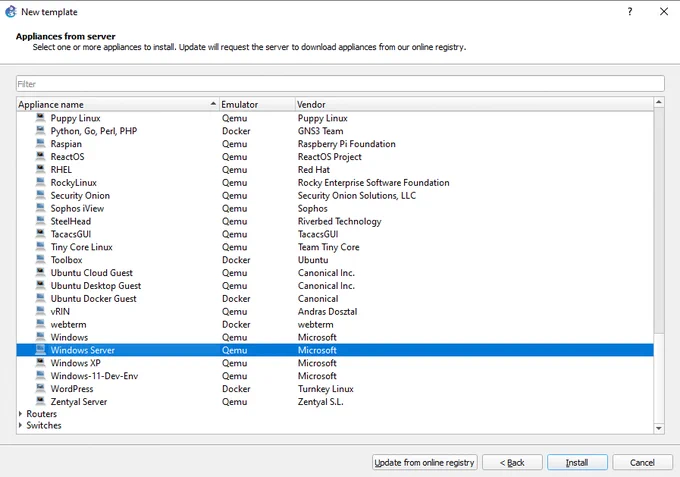Select the SteelHead appliance name
Viewport: 680px width, 477px height.
[x=71, y=221]
